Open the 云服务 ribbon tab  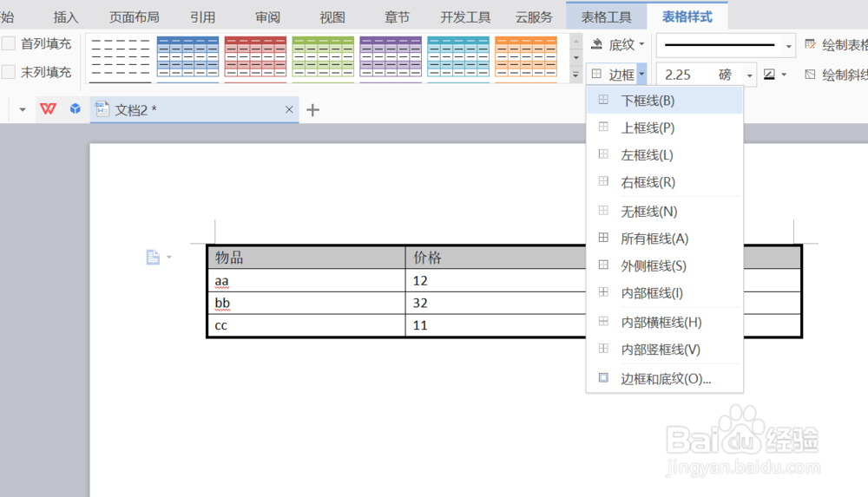click(534, 17)
